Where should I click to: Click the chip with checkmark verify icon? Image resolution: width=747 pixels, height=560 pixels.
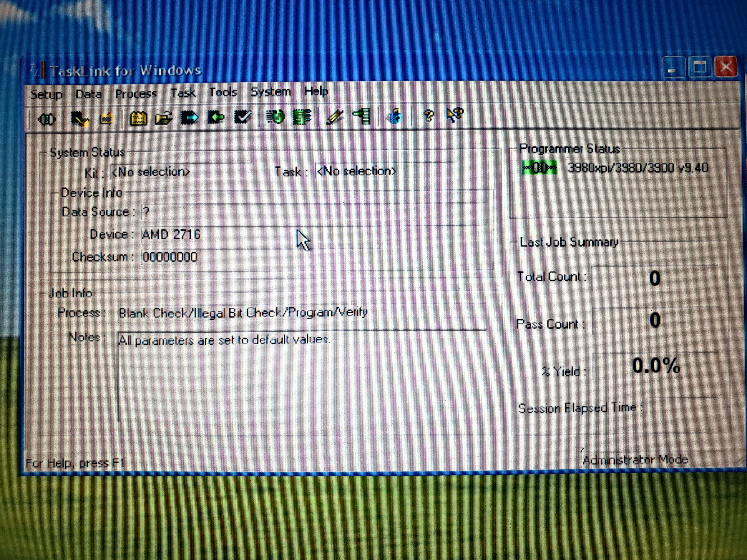coord(243,117)
